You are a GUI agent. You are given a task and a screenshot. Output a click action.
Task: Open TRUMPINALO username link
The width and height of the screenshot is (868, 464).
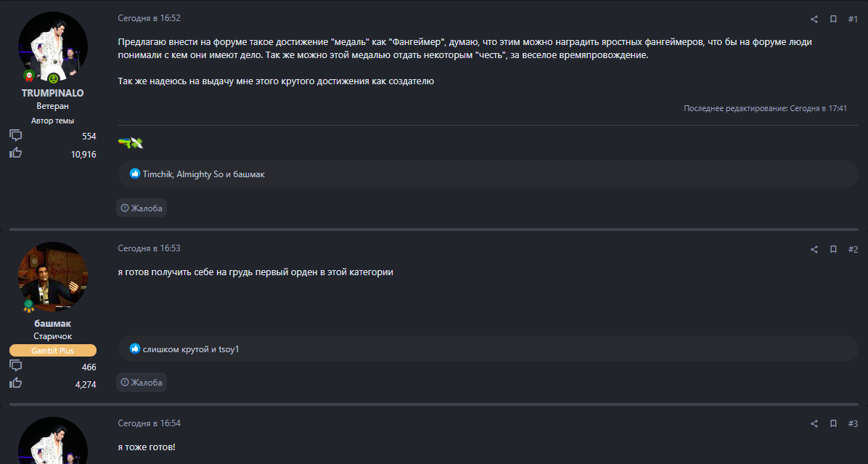(x=53, y=93)
